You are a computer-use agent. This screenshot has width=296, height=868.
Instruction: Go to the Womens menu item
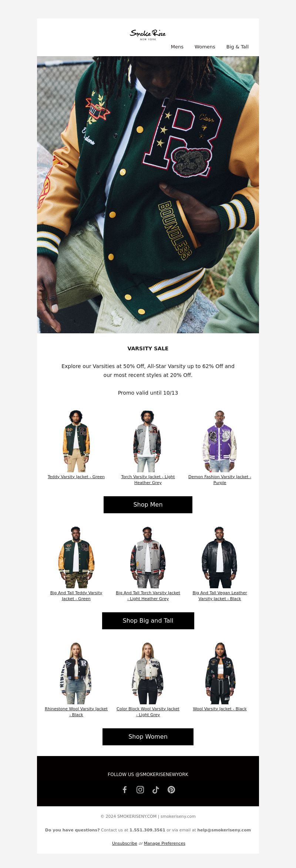[205, 47]
